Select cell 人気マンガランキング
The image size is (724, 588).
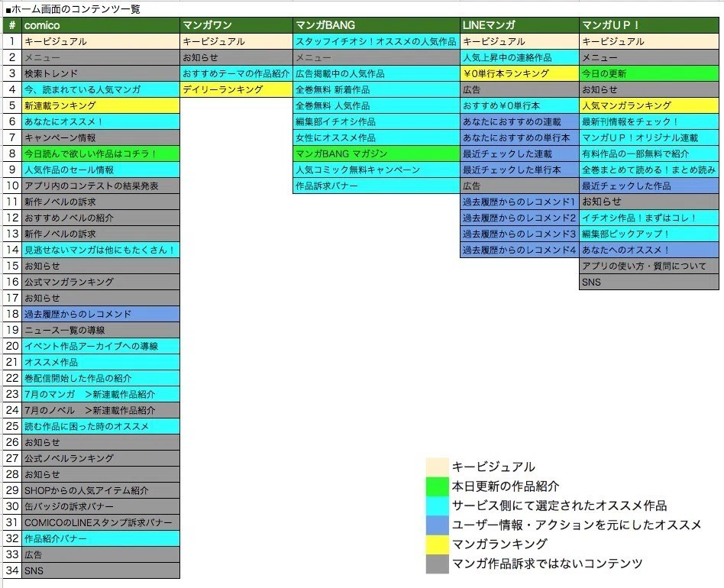[648, 105]
